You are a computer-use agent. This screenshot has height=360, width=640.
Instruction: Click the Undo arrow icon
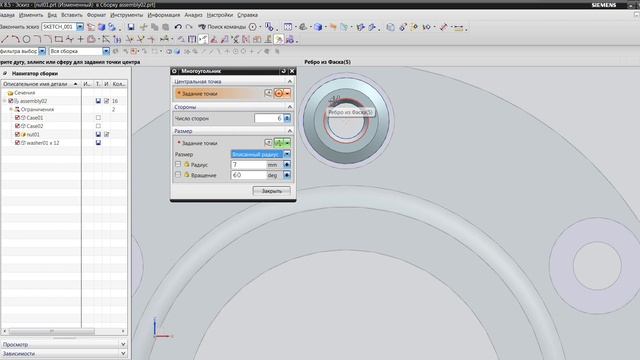178,27
